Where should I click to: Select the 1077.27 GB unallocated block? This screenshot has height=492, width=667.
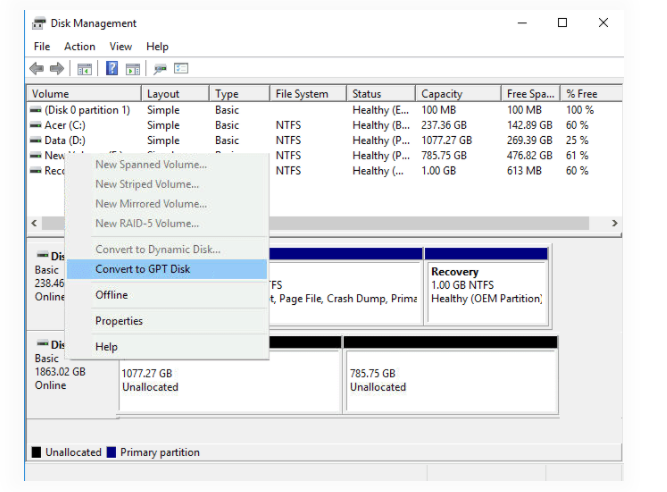228,379
